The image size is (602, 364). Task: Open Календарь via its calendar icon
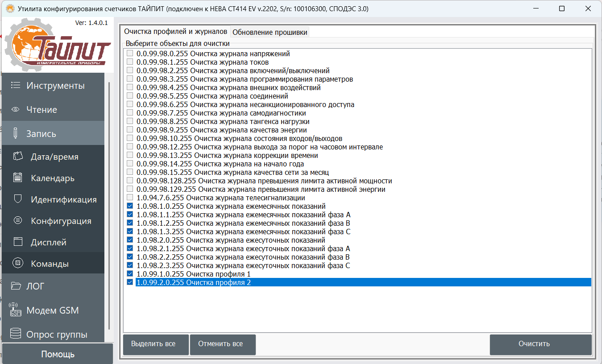click(x=18, y=178)
